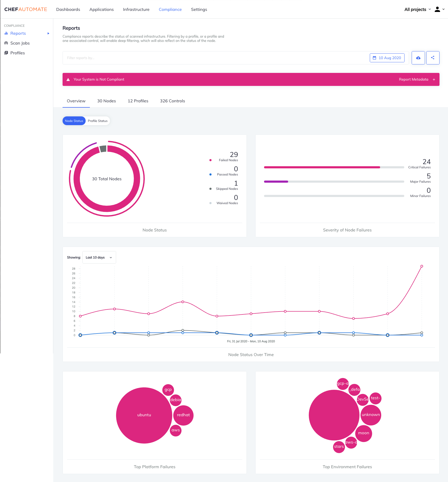Switch to the 30 Nodes tab
Image resolution: width=448 pixels, height=482 pixels.
tap(107, 101)
